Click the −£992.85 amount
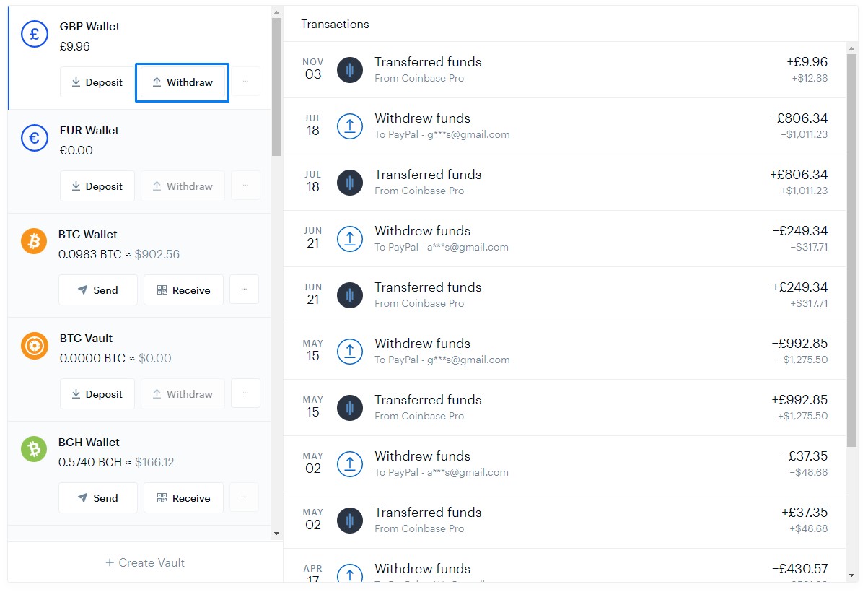The height and width of the screenshot is (592, 868). 799,344
